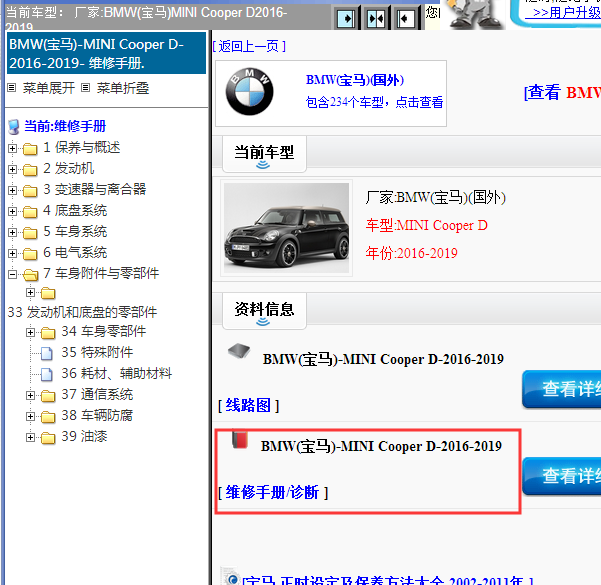
Task: Click the 维修手册 title header in sidebar
Action: tap(106, 53)
